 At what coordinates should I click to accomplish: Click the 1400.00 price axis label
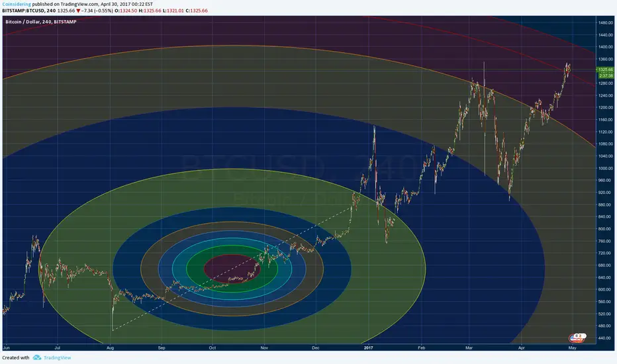606,47
